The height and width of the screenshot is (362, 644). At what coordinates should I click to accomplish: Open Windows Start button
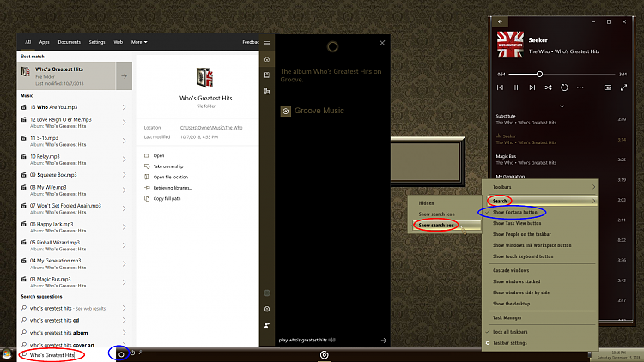[x=7, y=354]
